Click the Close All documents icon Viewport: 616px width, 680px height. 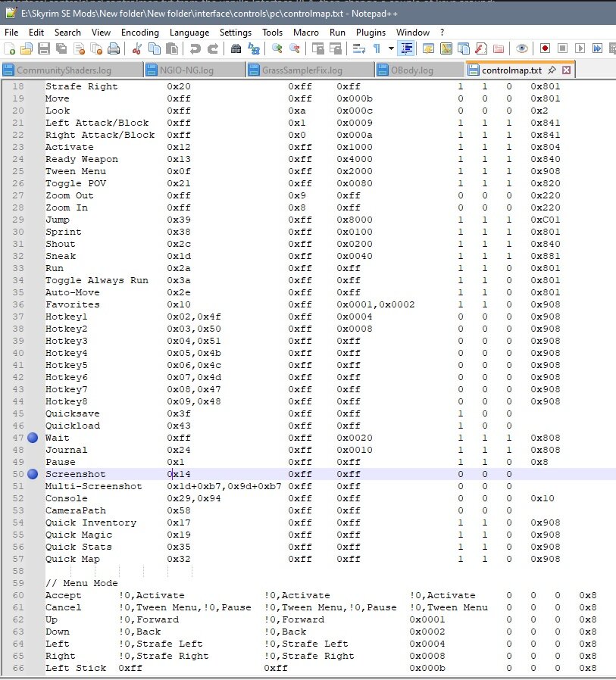(96, 48)
